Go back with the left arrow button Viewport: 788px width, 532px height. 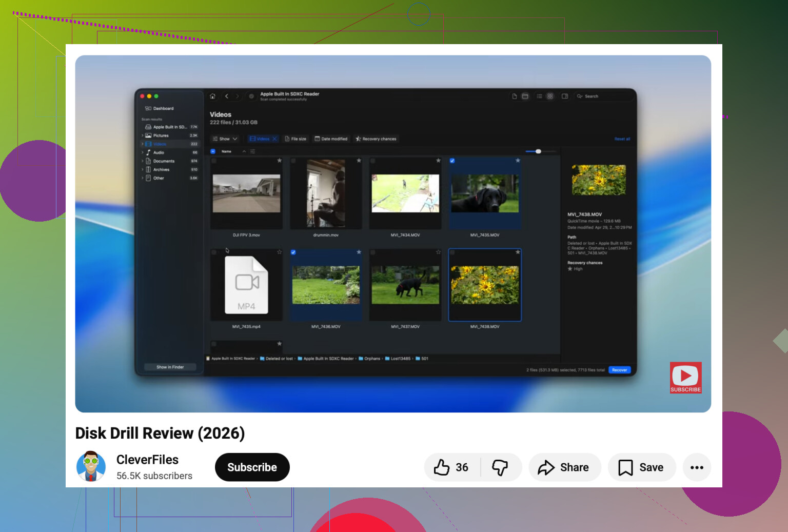coord(227,96)
